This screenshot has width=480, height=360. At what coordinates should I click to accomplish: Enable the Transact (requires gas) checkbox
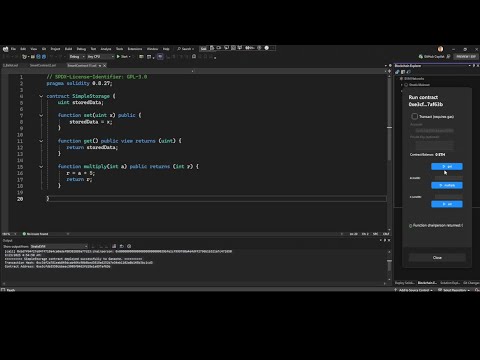[414, 116]
